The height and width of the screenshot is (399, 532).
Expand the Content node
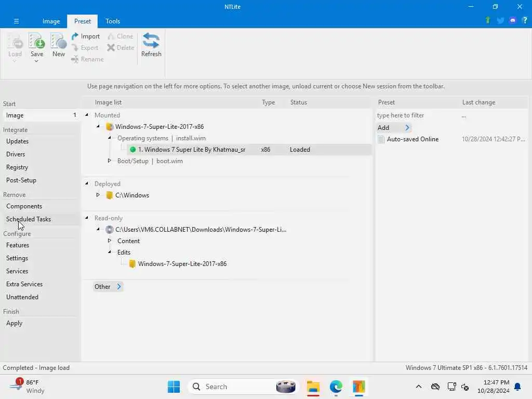coord(109,241)
